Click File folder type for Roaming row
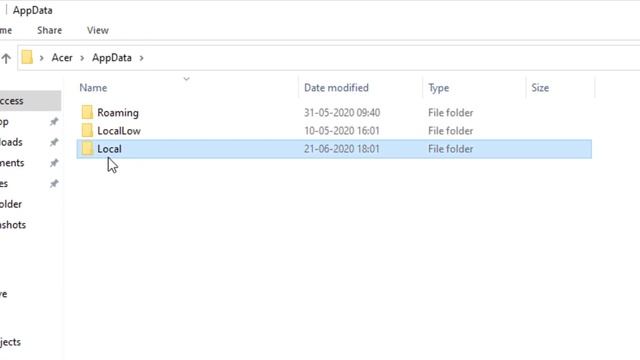Viewport: 640px width, 360px height. pyautogui.click(x=451, y=113)
